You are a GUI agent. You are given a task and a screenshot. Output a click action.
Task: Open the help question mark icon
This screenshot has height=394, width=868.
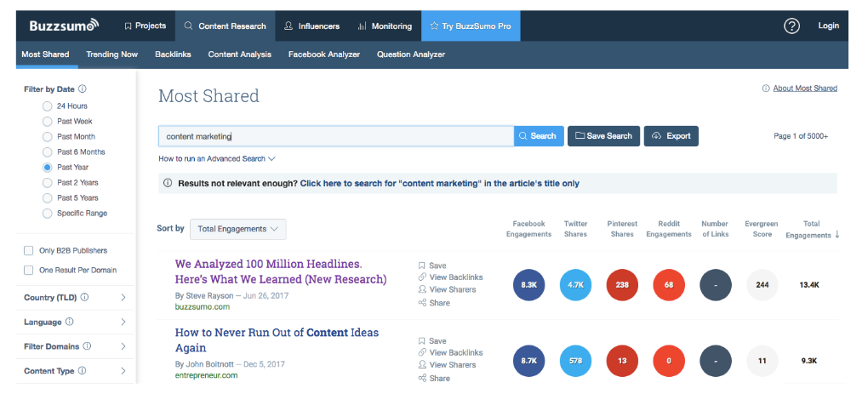tap(791, 26)
